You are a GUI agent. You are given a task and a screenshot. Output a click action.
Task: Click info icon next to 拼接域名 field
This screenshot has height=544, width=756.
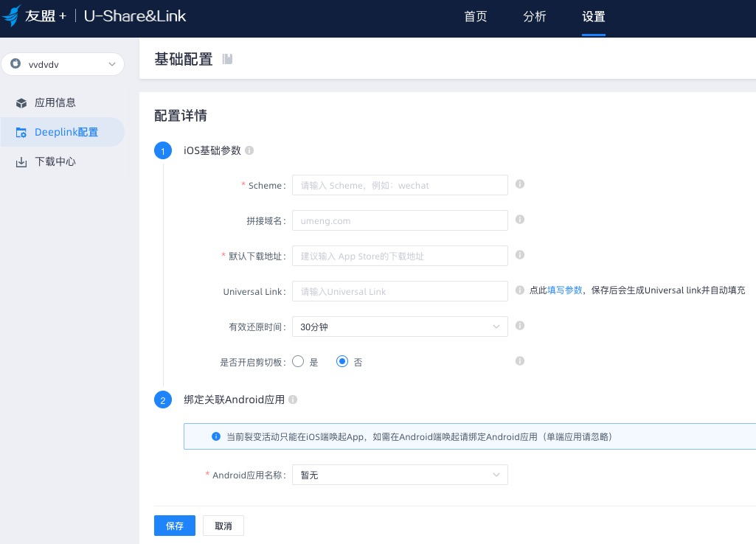coord(520,219)
